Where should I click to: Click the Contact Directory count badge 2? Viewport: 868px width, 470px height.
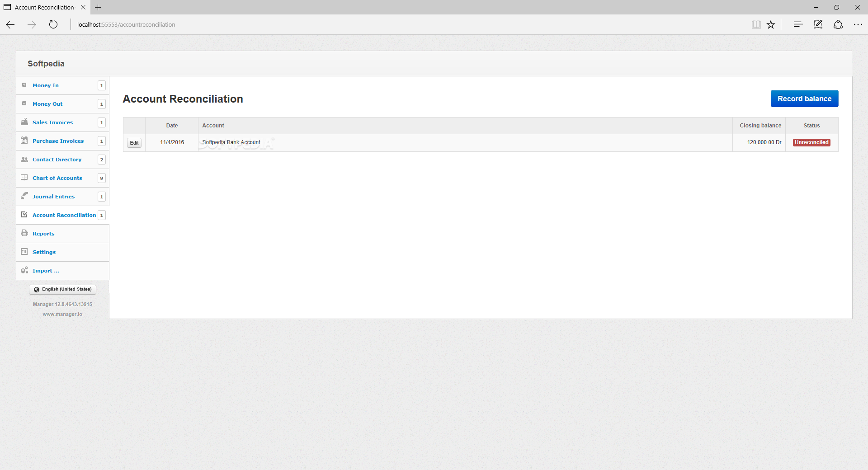(102, 160)
